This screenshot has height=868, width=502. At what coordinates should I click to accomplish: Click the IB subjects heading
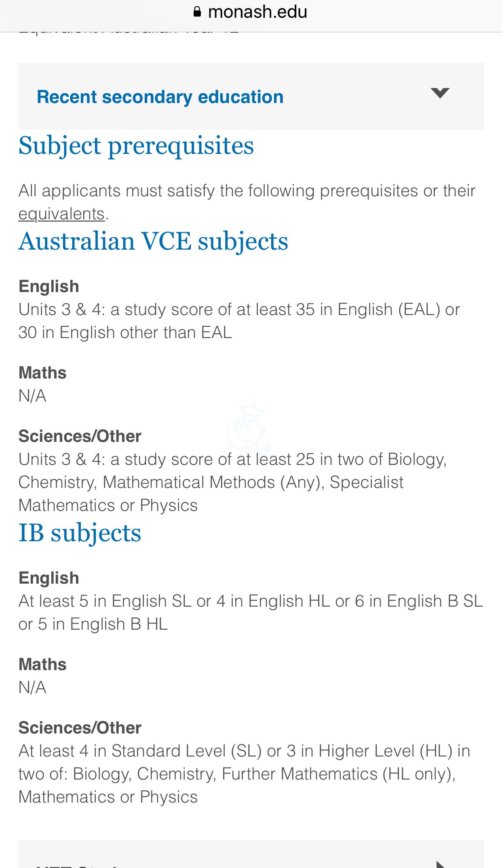(80, 533)
